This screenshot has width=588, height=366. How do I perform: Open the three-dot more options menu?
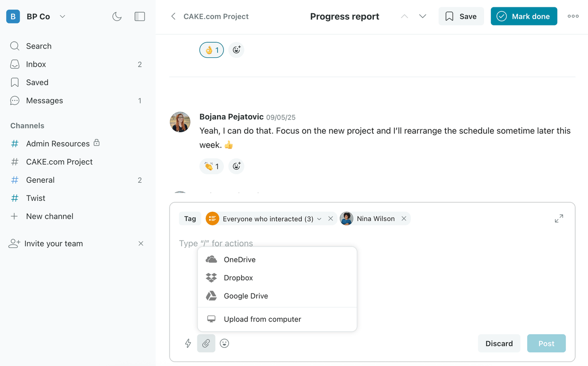(x=573, y=16)
